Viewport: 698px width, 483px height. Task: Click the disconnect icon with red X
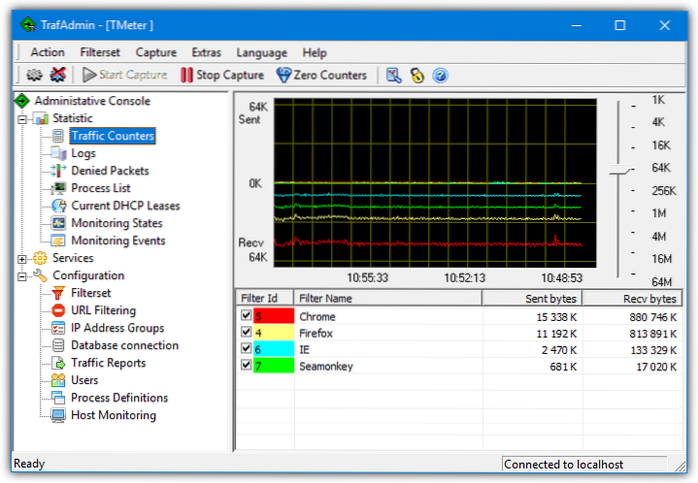tap(58, 75)
